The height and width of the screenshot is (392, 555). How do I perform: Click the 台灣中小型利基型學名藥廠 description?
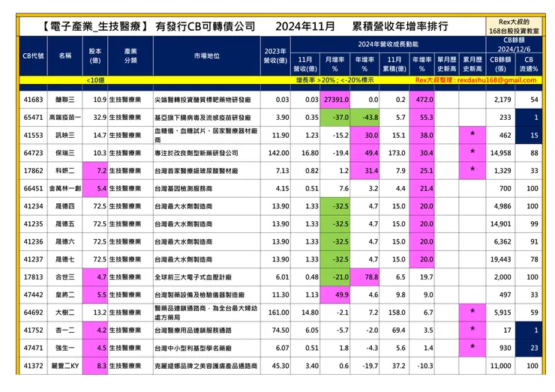point(193,348)
